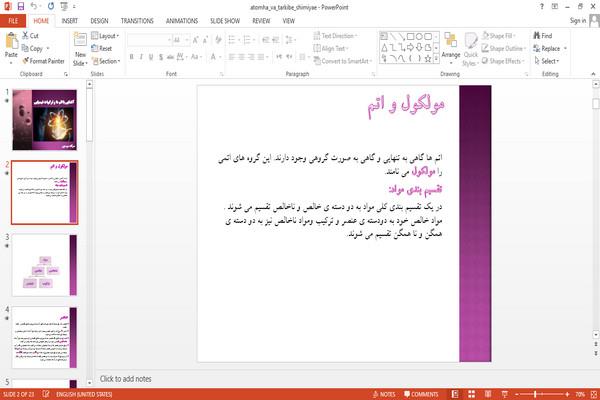Click the Undo arrow
The height and width of the screenshot is (400, 600).
click(x=34, y=6)
